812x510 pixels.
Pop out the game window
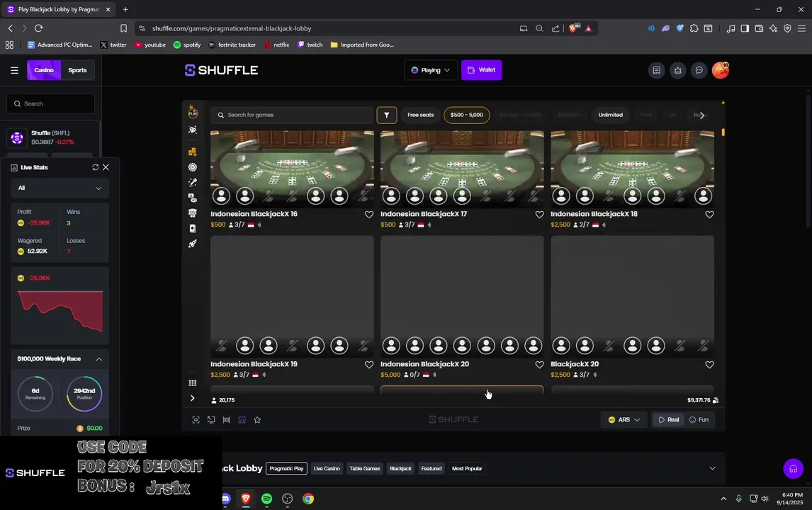211,420
